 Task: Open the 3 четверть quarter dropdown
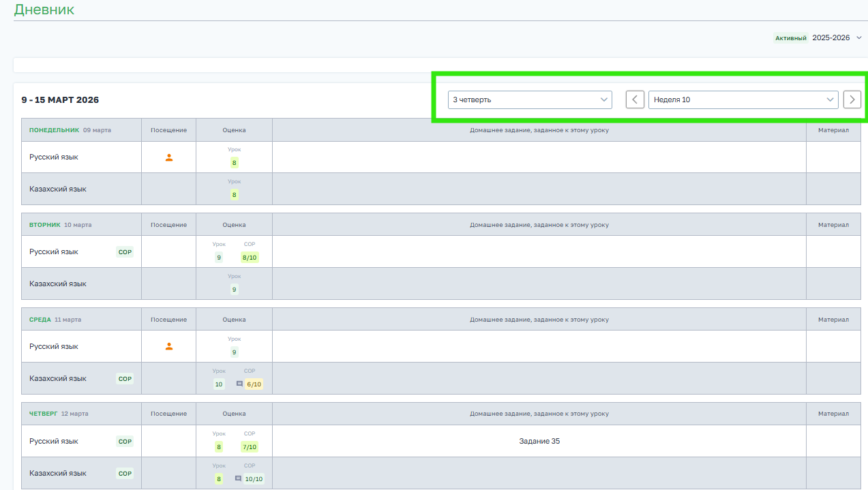point(530,99)
